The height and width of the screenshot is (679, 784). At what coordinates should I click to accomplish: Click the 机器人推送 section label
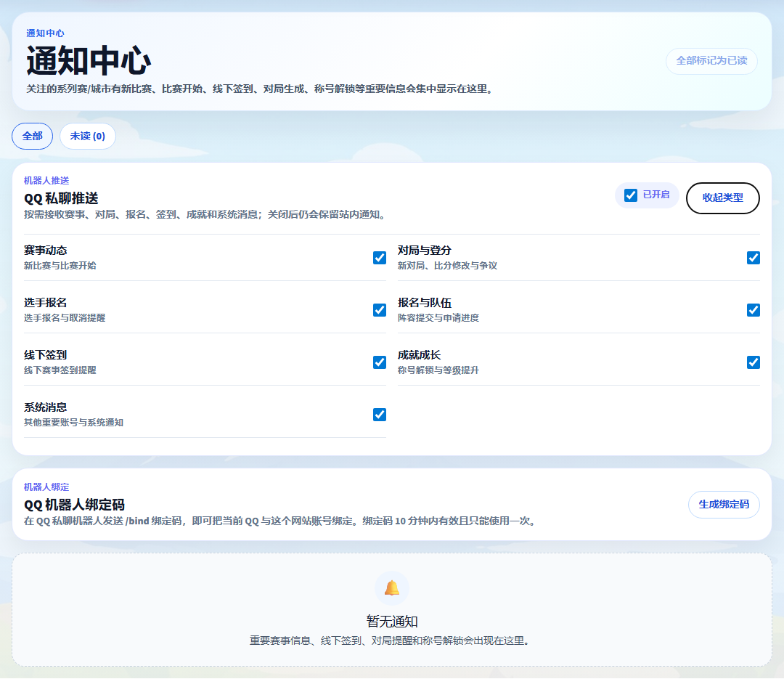46,181
